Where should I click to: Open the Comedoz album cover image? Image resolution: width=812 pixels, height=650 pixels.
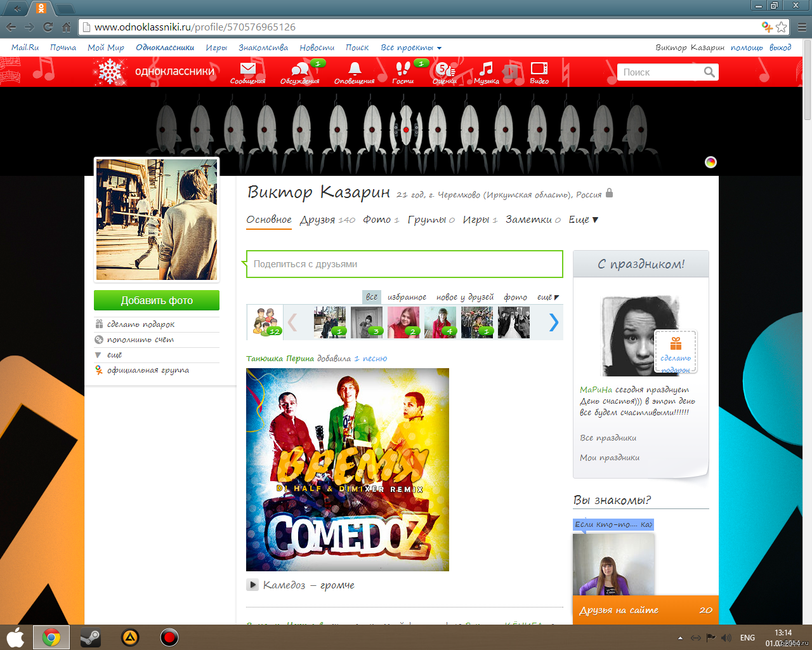(x=348, y=470)
